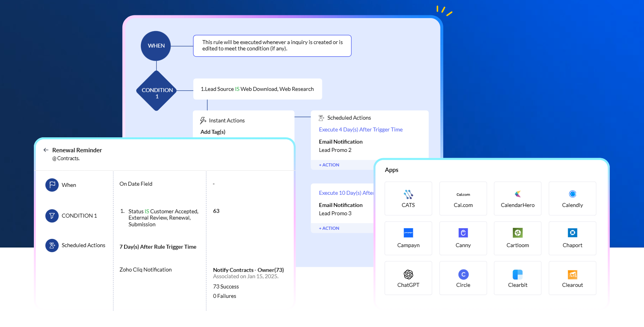Click the Apps heading
The height and width of the screenshot is (327, 644).
coord(392,170)
